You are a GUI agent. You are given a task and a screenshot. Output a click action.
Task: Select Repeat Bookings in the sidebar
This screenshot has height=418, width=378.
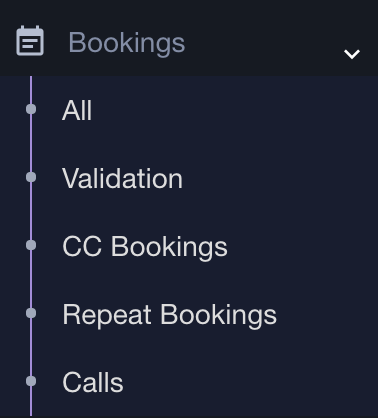tap(169, 315)
